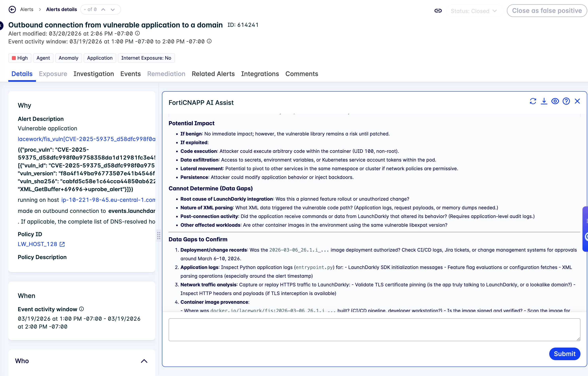Open the lacework/fis_vuln CVE-2025-59375 link
Image resolution: width=588 pixels, height=376 pixels.
[x=87, y=139]
